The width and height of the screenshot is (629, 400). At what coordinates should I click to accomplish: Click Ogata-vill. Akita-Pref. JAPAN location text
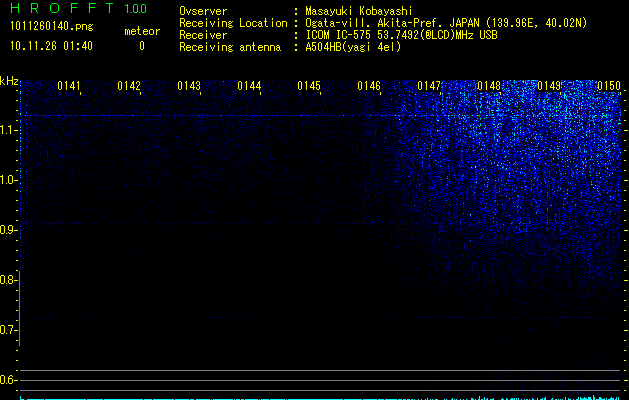pos(446,23)
